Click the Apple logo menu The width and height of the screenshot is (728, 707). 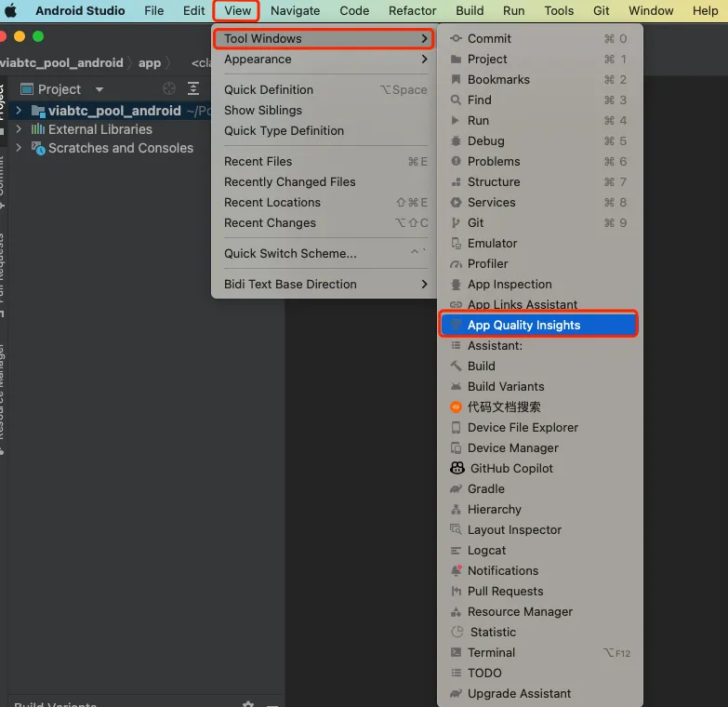pyautogui.click(x=10, y=10)
